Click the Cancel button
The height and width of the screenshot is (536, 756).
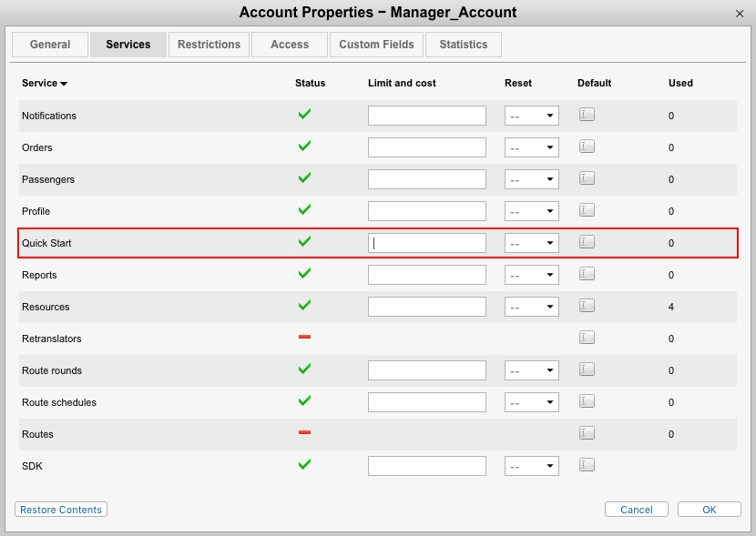(x=637, y=510)
